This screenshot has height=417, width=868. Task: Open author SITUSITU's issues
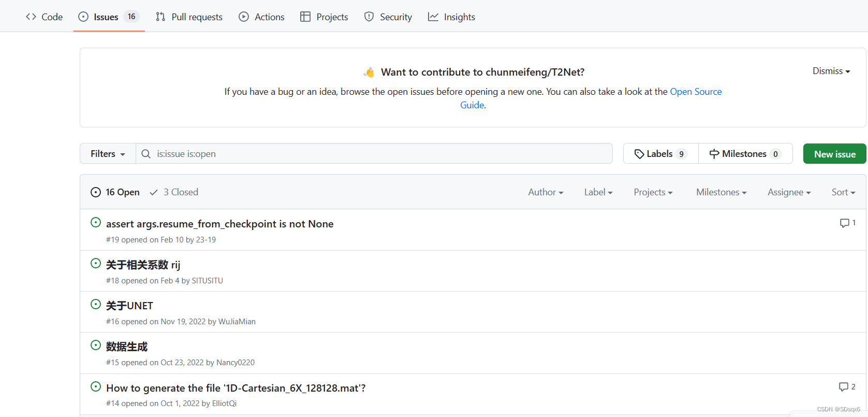pyautogui.click(x=208, y=281)
